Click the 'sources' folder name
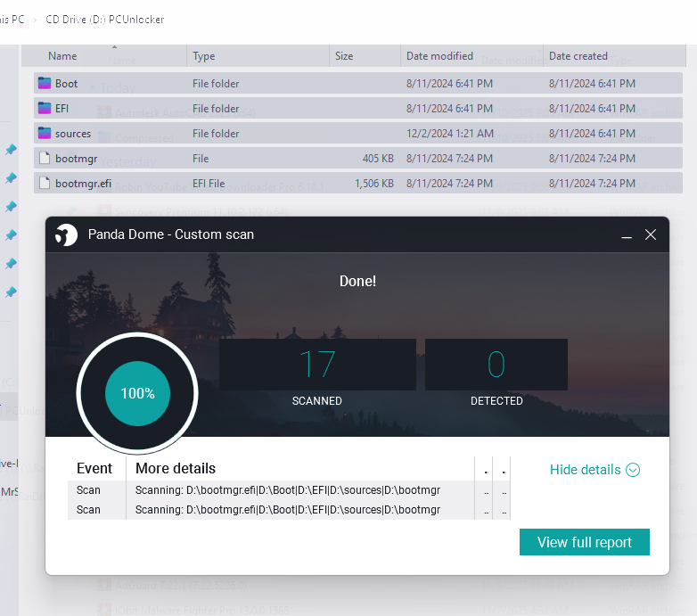Image resolution: width=697 pixels, height=616 pixels. (73, 134)
